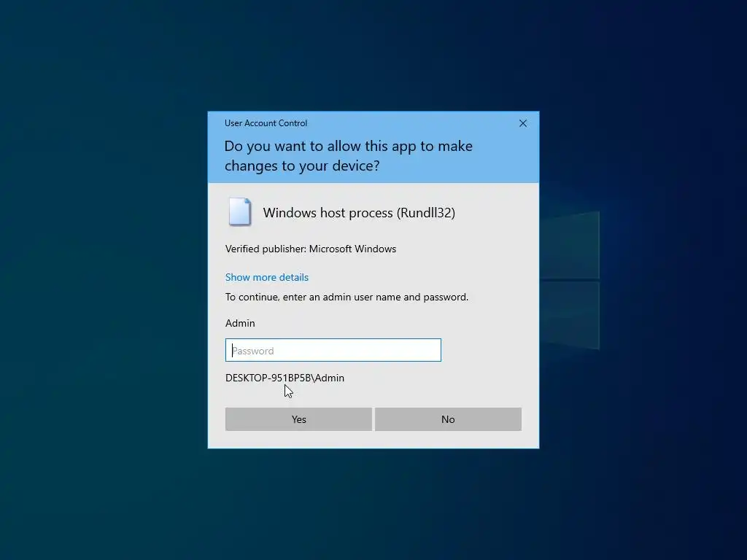This screenshot has width=747, height=560.
Task: Close the User Account Control dialog
Action: tap(522, 123)
